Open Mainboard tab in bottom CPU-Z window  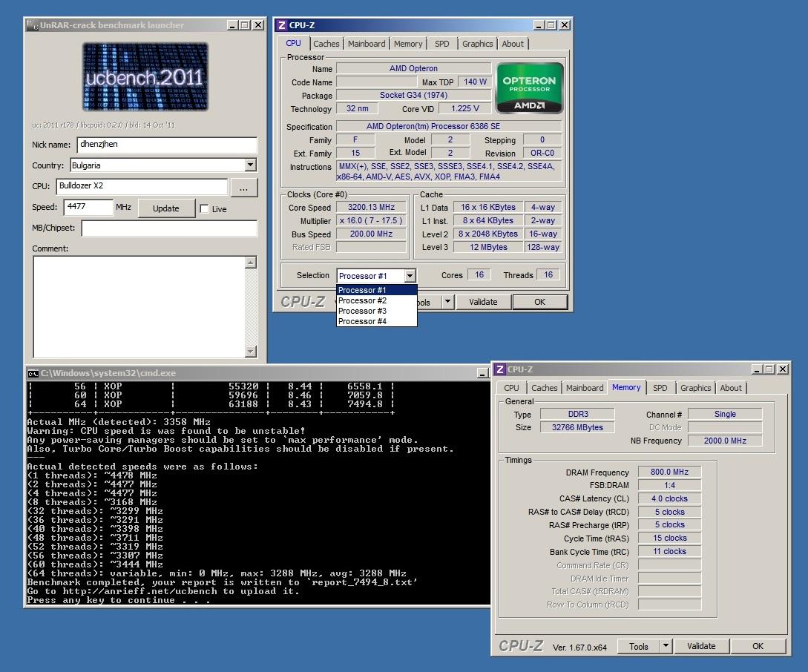point(585,388)
